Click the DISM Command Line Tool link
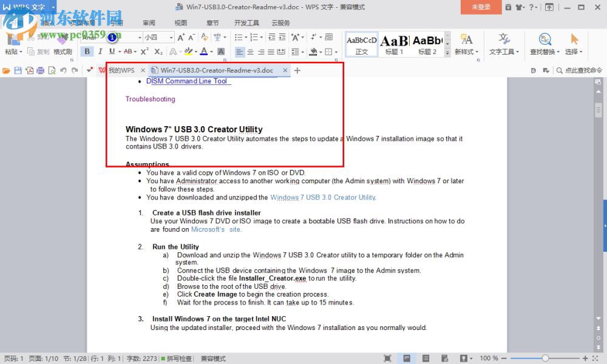This screenshot has width=607, height=364. 186,81
